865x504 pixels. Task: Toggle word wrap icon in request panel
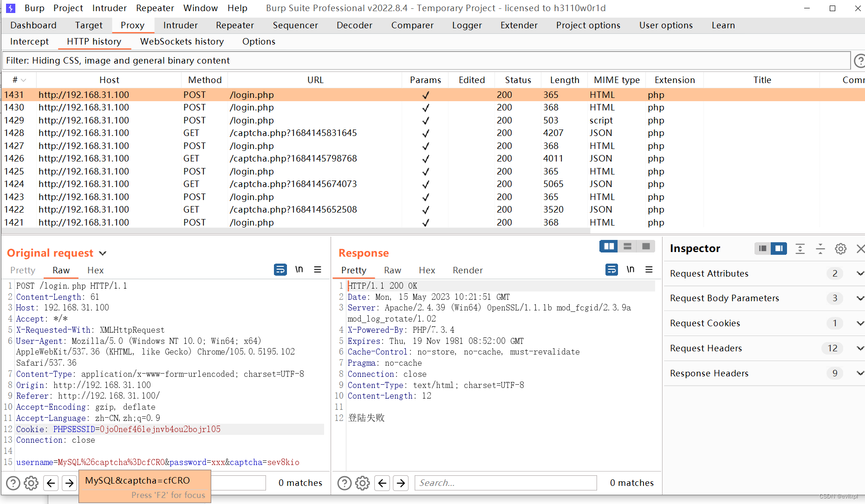pyautogui.click(x=280, y=270)
